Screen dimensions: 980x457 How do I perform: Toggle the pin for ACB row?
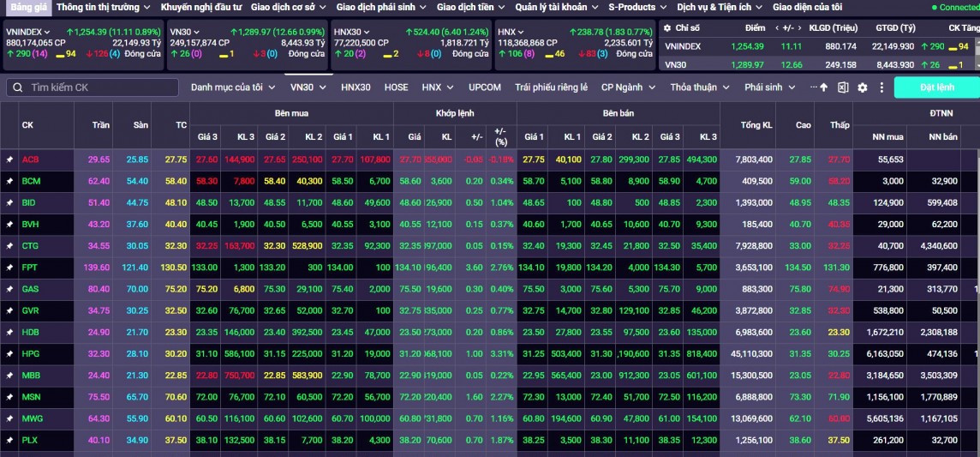(9, 159)
